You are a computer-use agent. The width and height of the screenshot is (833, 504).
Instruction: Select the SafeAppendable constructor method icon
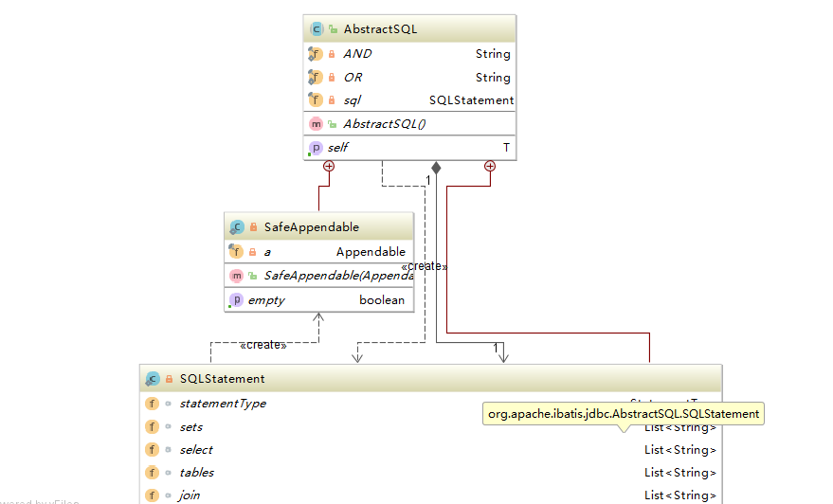click(237, 276)
